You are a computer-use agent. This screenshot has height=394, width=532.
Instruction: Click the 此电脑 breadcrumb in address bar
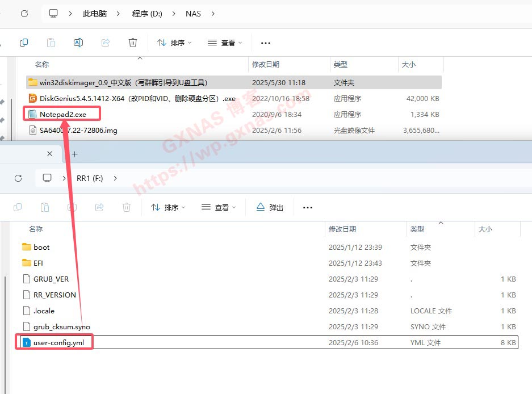pyautogui.click(x=95, y=13)
